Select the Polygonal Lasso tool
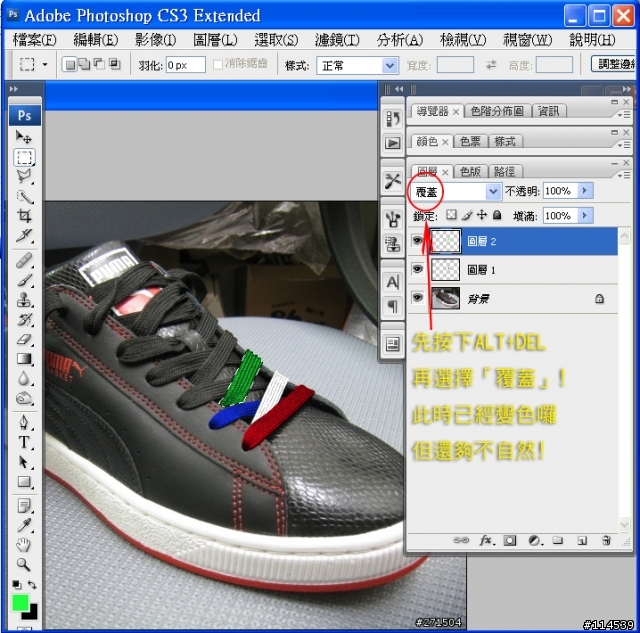640x633 pixels. (24, 177)
